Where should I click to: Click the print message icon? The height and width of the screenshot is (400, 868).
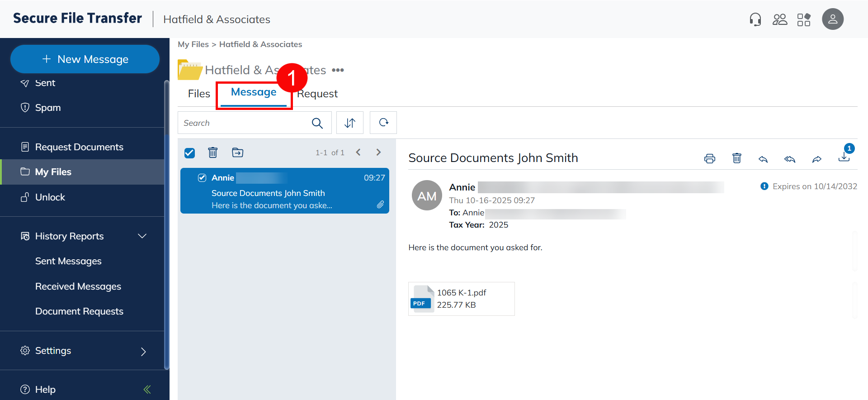[709, 158]
